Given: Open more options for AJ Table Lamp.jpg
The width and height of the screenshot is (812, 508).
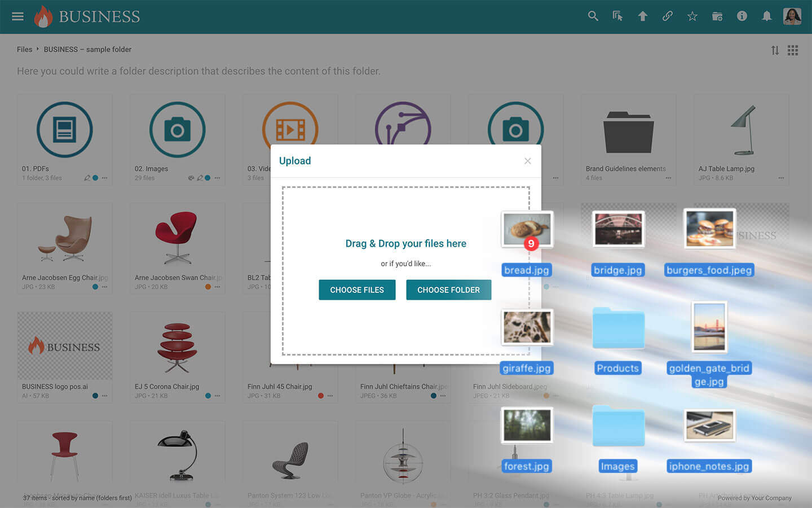Looking at the screenshot, I should (781, 178).
